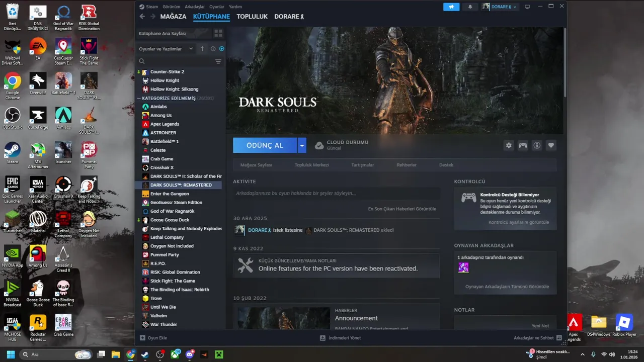Image resolution: width=644 pixels, height=362 pixels.
Task: Click İndirmeleri Yönet at the bottom
Action: (x=341, y=338)
